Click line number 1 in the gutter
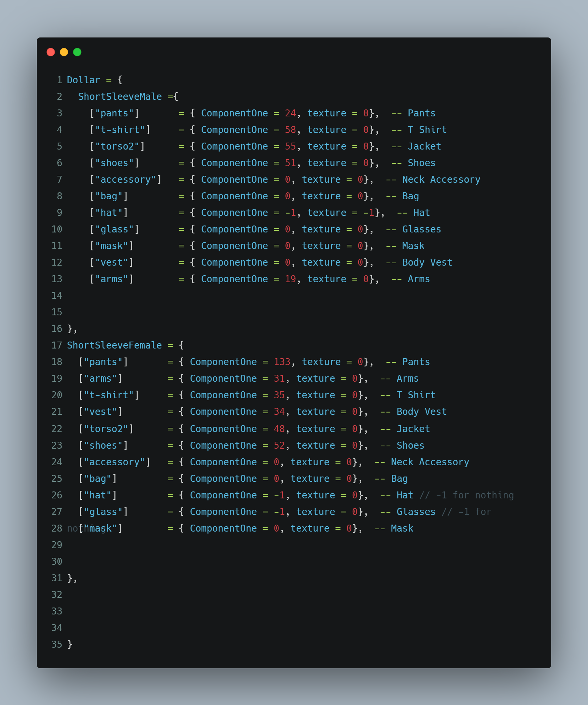This screenshot has height=705, width=588. point(59,80)
